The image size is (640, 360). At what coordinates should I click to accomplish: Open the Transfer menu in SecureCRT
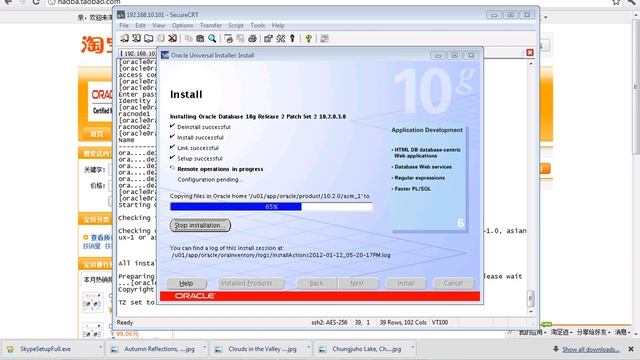point(211,25)
